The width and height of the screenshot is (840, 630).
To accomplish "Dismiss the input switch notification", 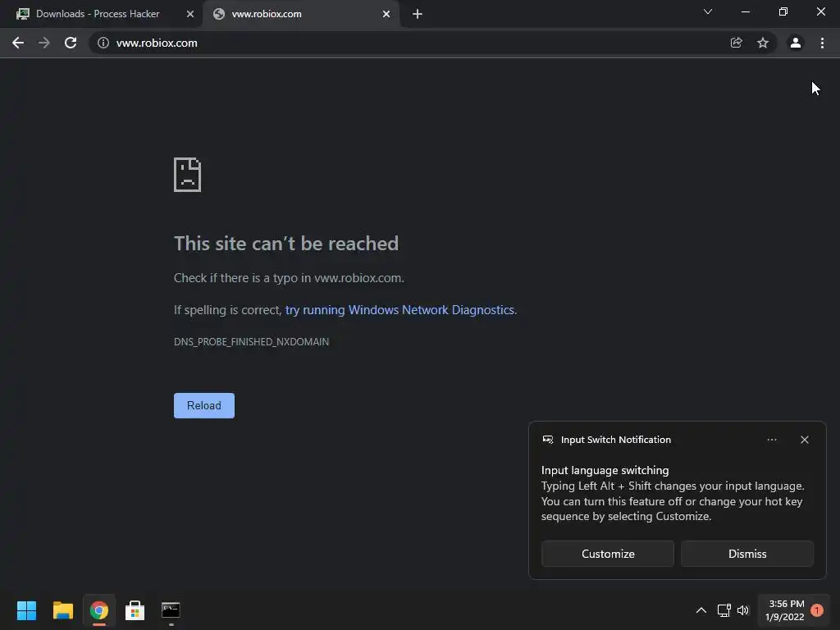I will tap(747, 554).
